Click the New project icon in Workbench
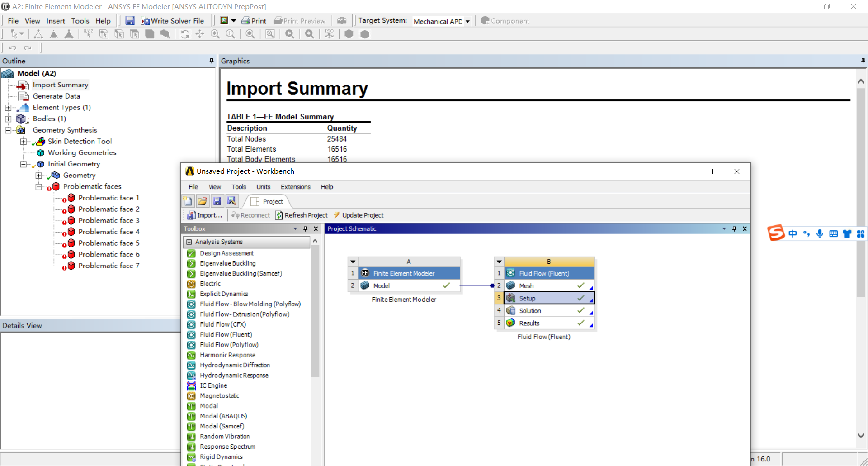 (x=188, y=201)
